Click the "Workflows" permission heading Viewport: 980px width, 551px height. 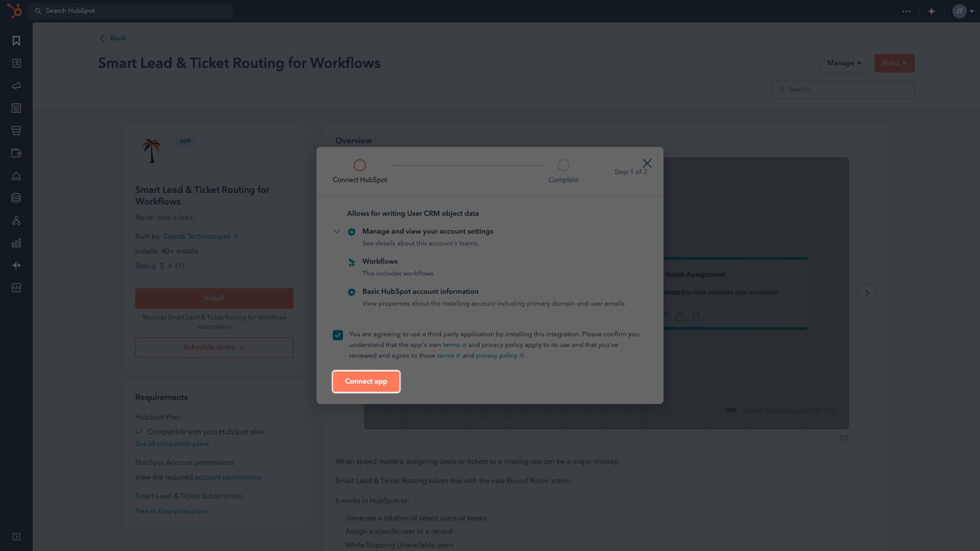(x=380, y=261)
